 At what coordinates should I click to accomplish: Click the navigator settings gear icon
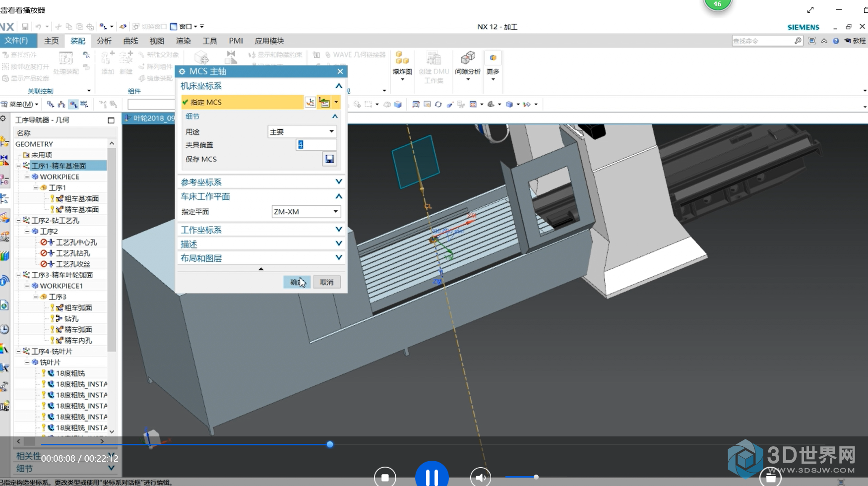tap(3, 119)
